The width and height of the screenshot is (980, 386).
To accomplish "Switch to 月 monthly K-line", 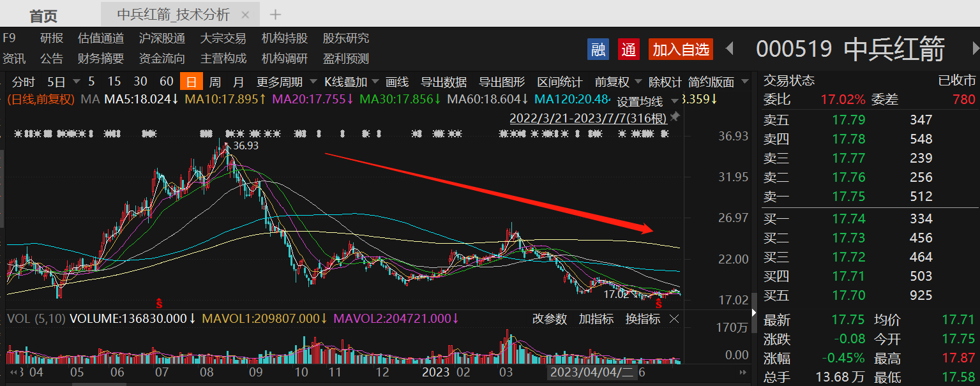I will 238,82.
